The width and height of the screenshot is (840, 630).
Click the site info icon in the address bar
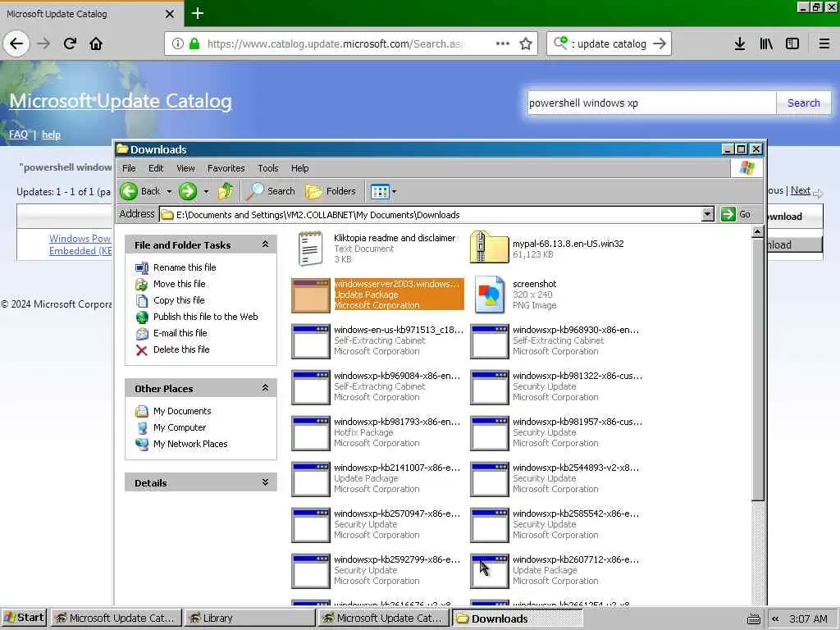(178, 43)
